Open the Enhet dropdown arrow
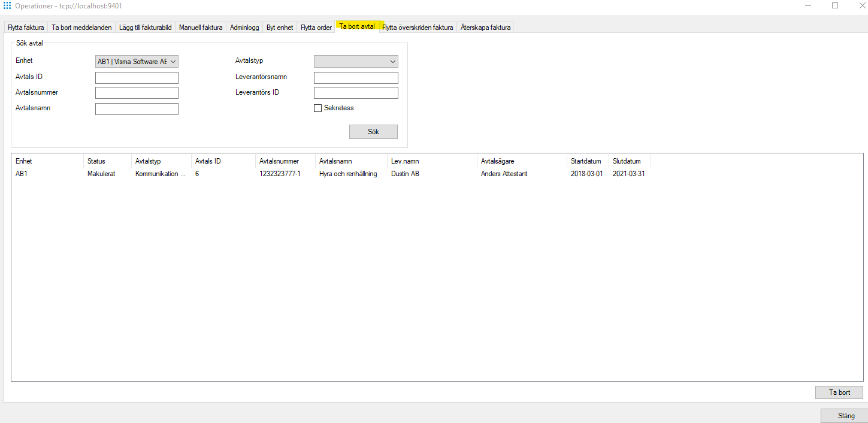Screen dimensions: 868x423 pos(173,61)
